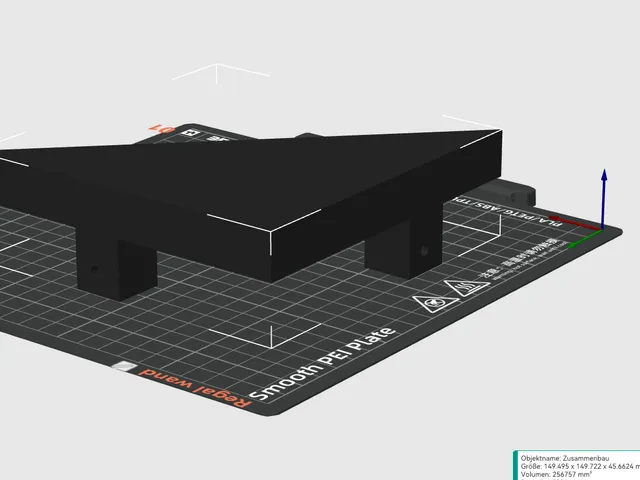
Task: Click the 'Objektname: Zusammenbau' info line
Action: click(x=564, y=458)
